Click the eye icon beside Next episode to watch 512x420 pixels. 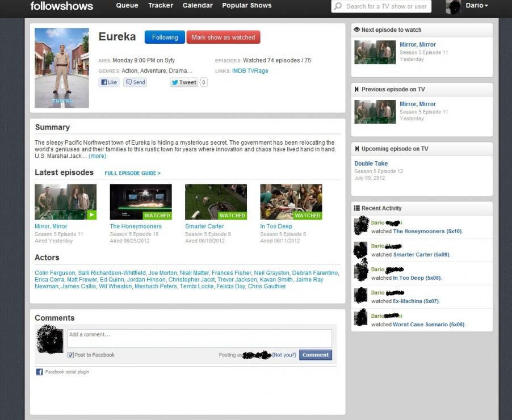(356, 30)
